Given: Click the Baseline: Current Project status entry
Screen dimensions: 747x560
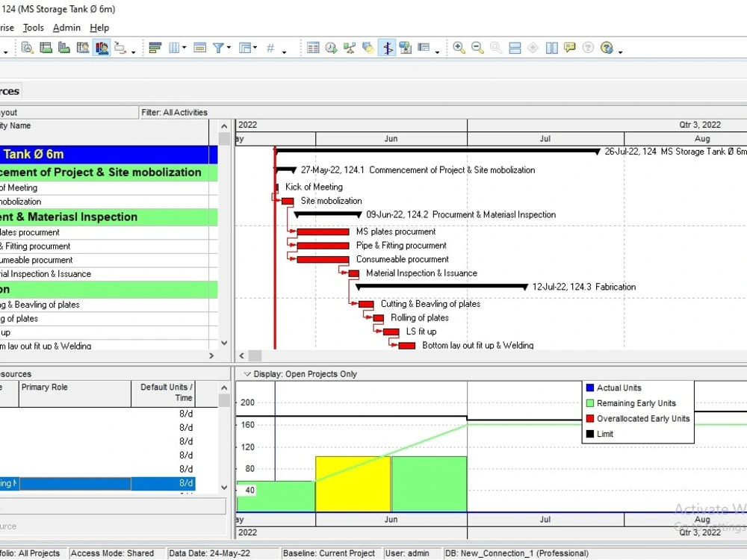Looking at the screenshot, I should 329,553.
